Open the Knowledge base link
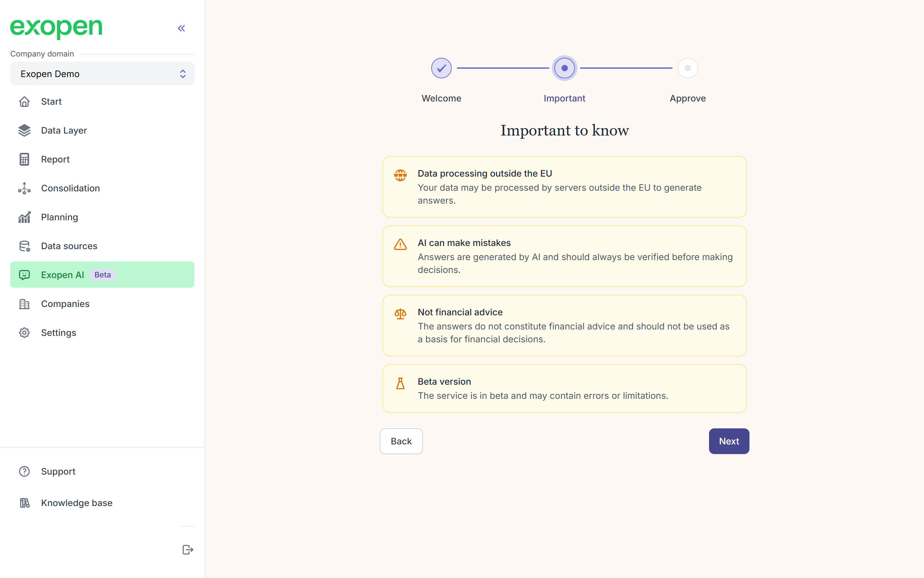Screen dimensions: 924x578 (77, 503)
